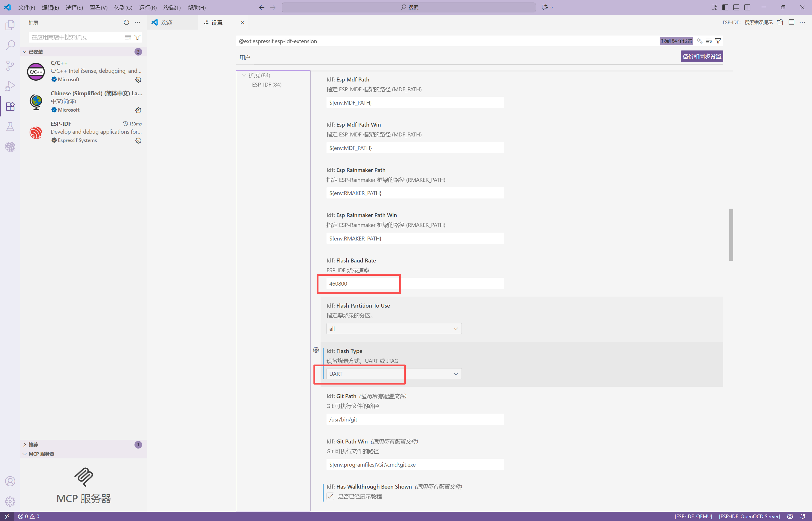Viewport: 812px width, 521px height.
Task: Open the Source Control view icon
Action: (10, 65)
